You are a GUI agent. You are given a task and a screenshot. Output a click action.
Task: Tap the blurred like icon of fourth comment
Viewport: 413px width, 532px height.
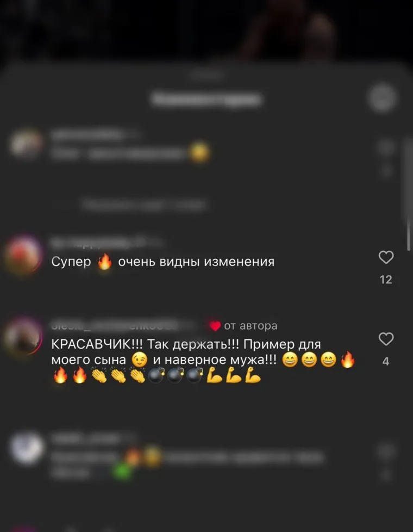386,450
